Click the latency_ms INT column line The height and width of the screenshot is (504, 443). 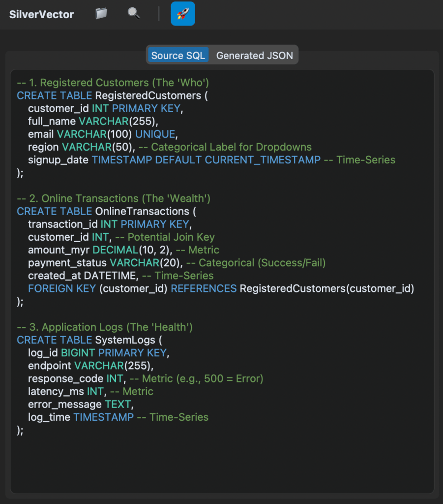[x=66, y=391]
